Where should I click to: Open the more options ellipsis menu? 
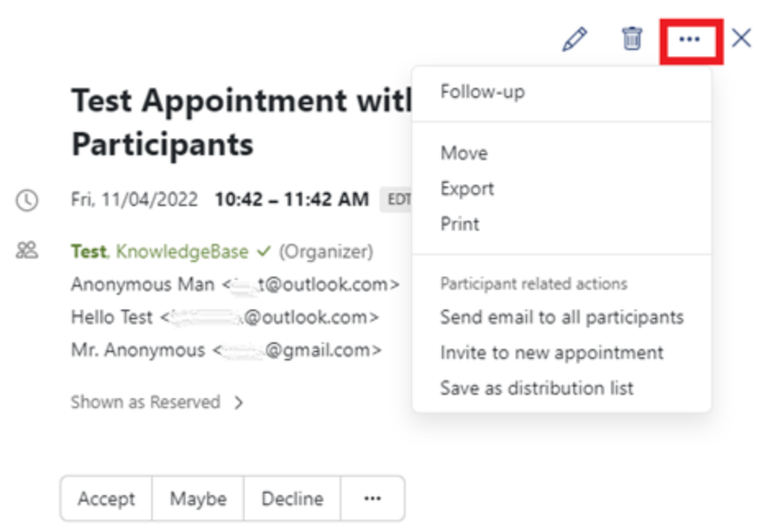tap(692, 37)
